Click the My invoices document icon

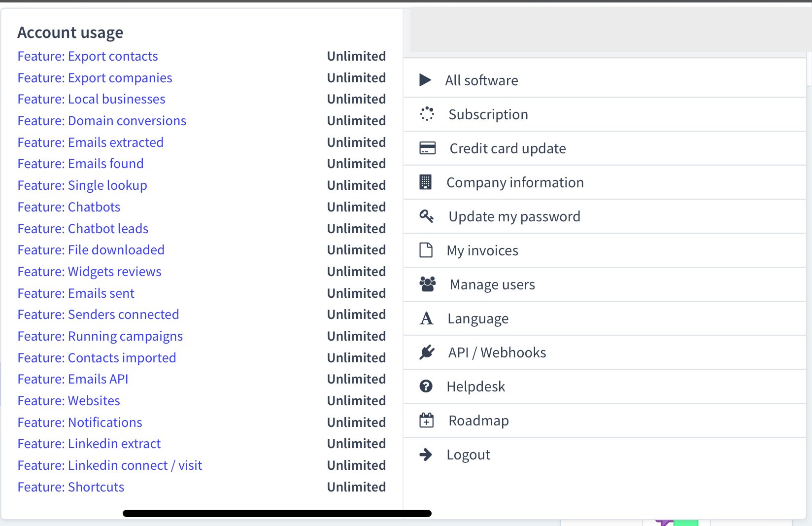click(x=426, y=250)
